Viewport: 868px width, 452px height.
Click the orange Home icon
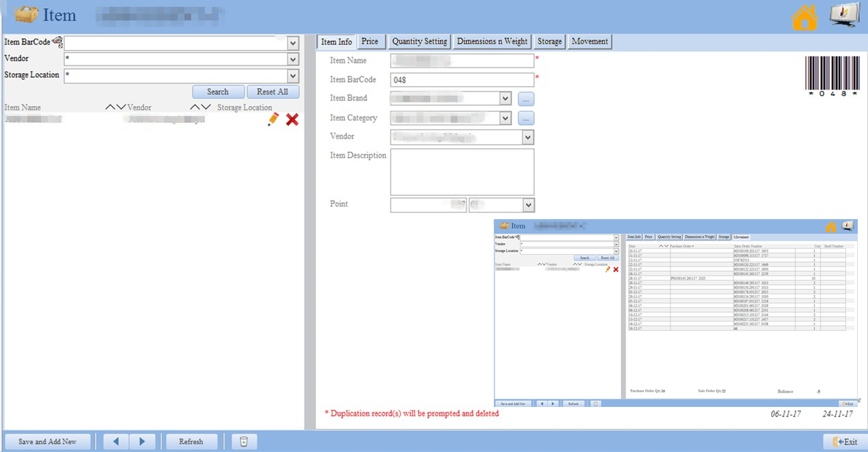804,17
